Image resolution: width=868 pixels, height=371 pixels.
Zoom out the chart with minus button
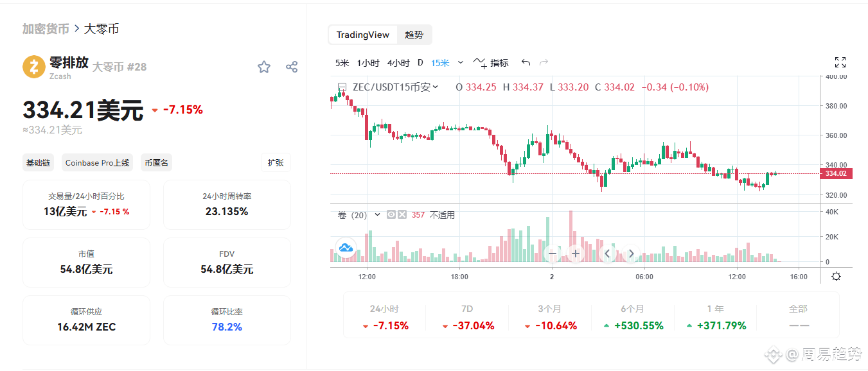553,254
